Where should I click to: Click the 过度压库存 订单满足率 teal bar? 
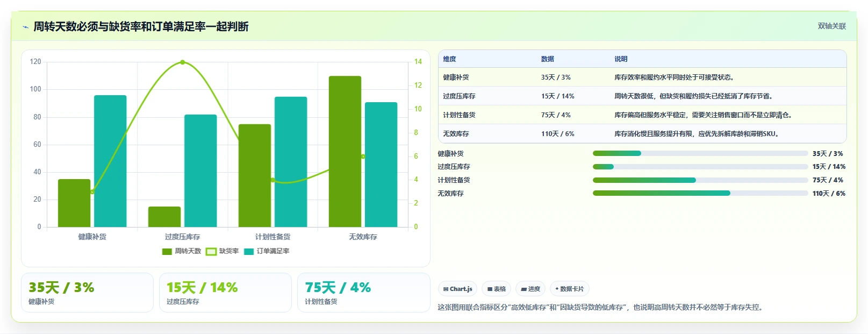tap(200, 170)
